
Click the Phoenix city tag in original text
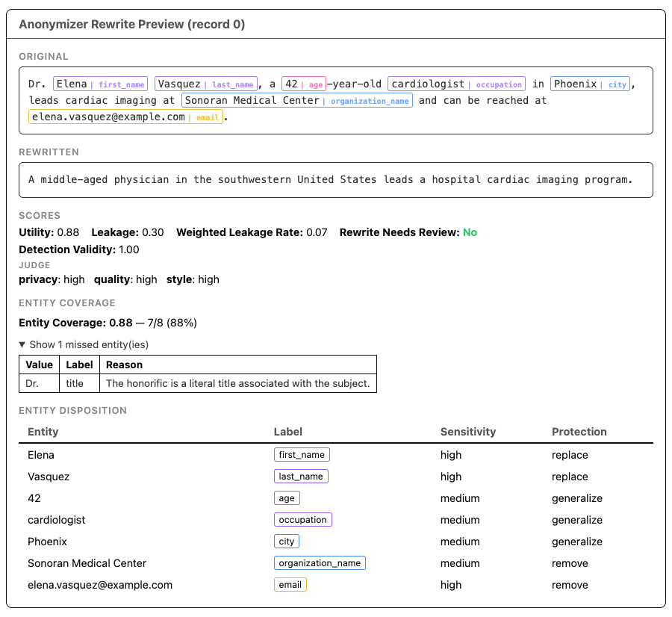click(x=590, y=84)
